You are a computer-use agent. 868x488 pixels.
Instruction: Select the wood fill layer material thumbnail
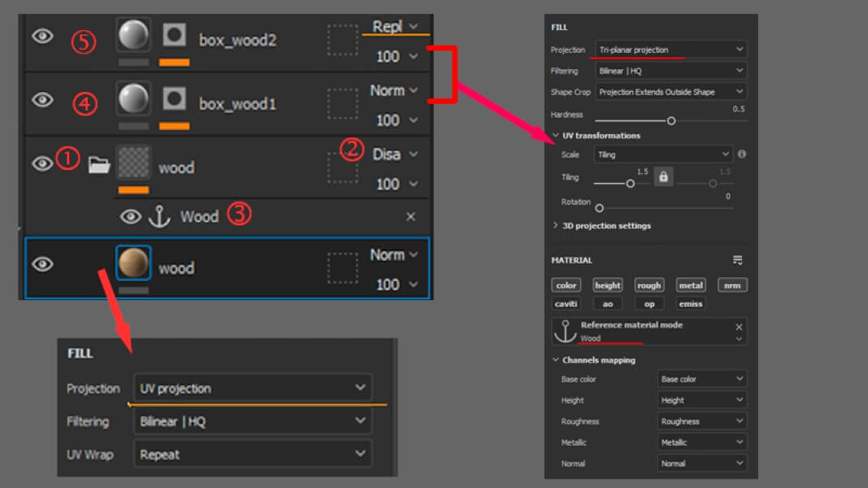coord(133,264)
